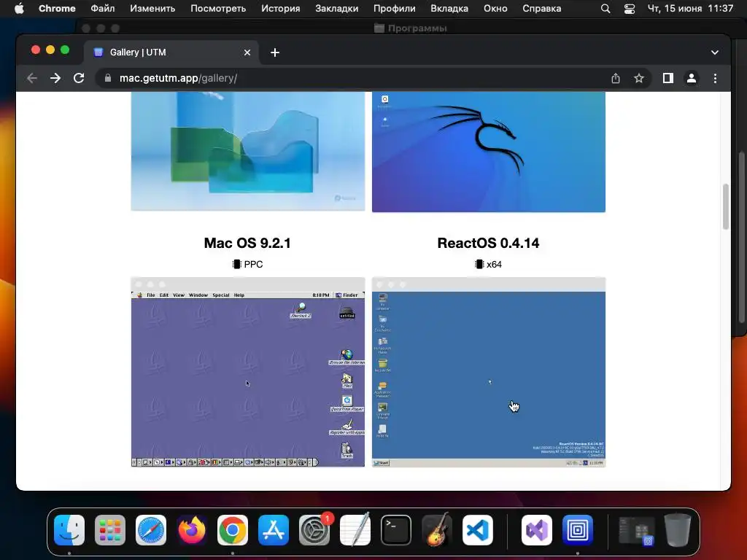Open the Закладки menu

click(x=337, y=9)
